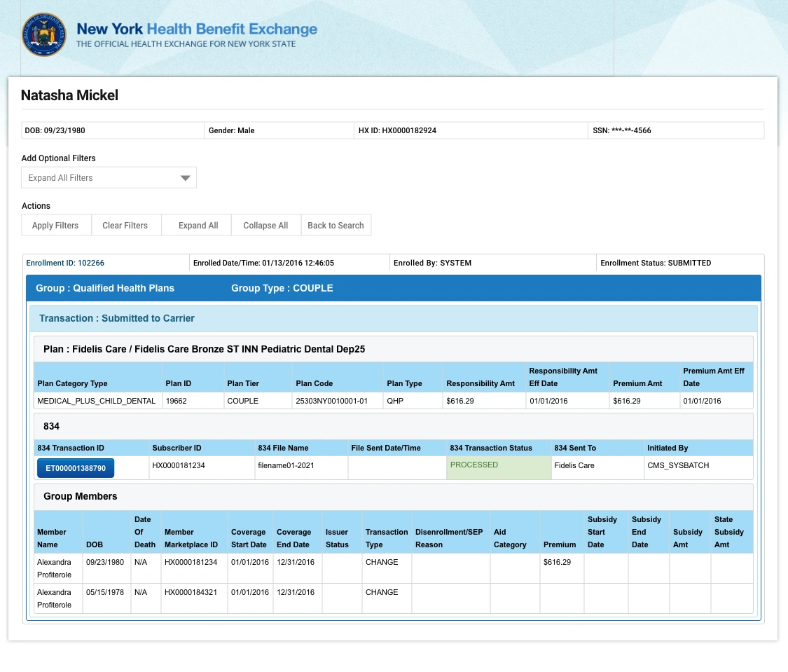Click Clear Filters to reset filters
This screenshot has width=788, height=672.
click(125, 225)
